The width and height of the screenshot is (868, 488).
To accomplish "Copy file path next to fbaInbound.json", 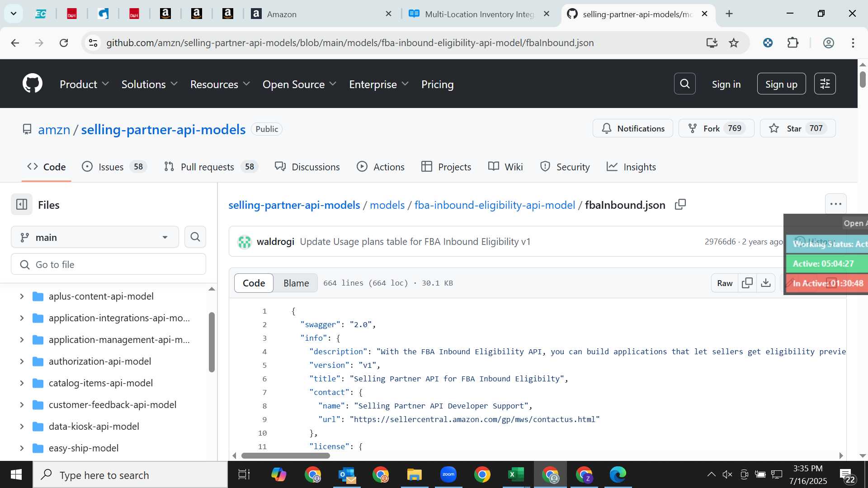I will (680, 205).
